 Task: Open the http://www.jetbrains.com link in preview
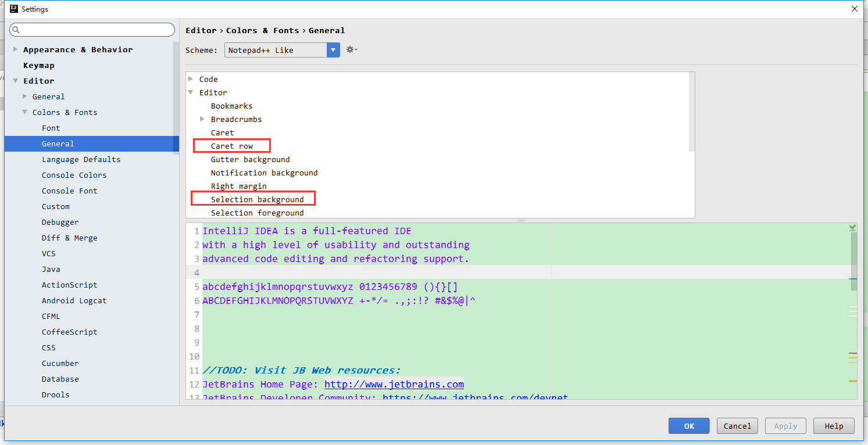pyautogui.click(x=394, y=384)
